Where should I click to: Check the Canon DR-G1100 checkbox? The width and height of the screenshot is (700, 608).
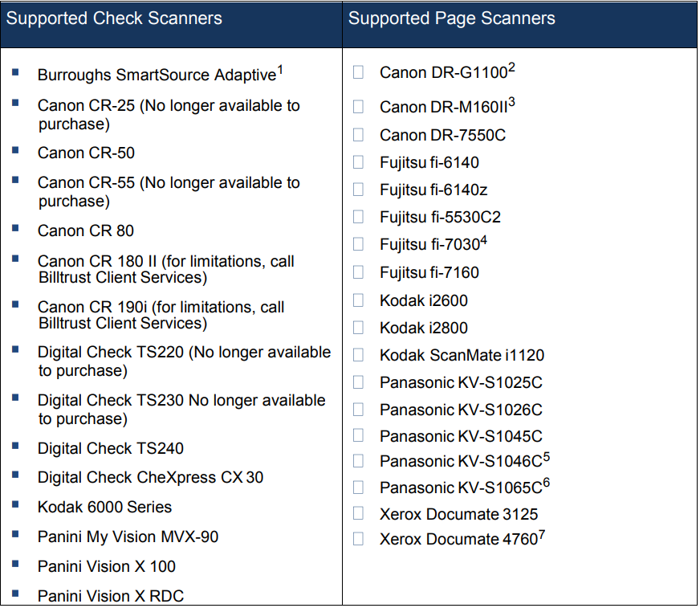pos(359,72)
